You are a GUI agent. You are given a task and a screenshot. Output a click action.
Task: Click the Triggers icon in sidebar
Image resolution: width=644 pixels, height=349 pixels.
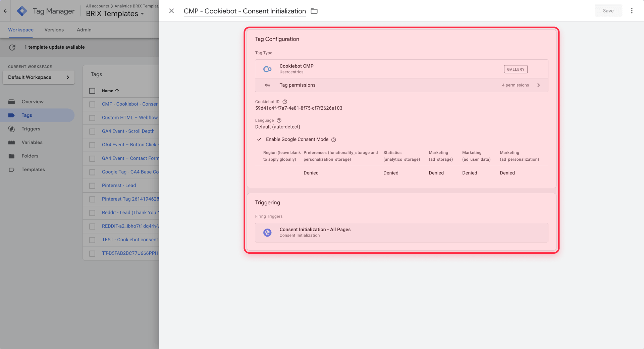pos(12,129)
